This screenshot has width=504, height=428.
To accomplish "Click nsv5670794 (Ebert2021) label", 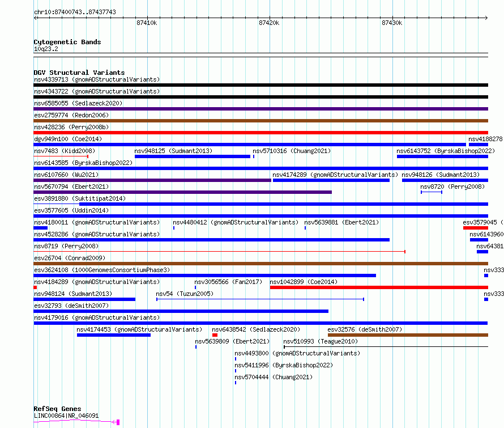I will 71,187.
